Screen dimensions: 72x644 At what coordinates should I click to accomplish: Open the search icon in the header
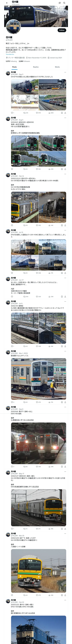click(x=64, y=3)
